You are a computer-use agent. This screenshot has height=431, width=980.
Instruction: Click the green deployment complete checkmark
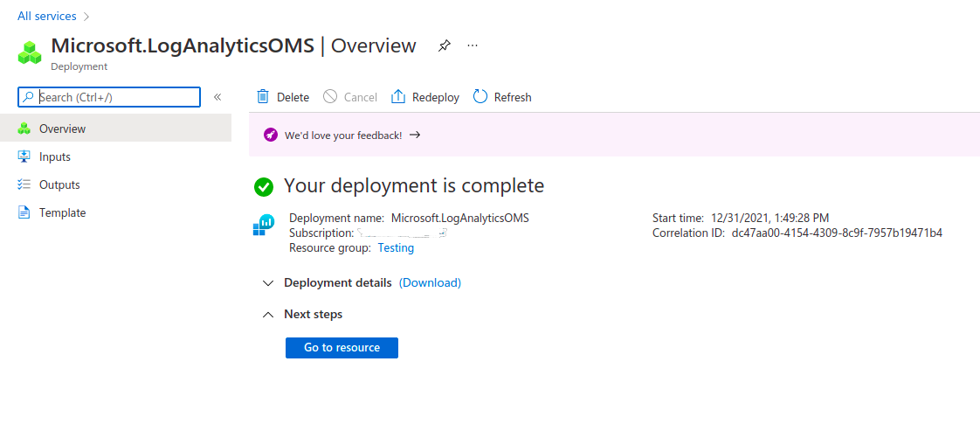[264, 186]
